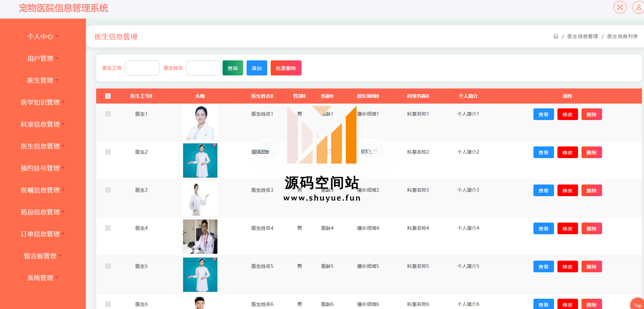The height and width of the screenshot is (309, 644).
Task: Edit 医生3 with 修改 button
Action: tap(568, 190)
